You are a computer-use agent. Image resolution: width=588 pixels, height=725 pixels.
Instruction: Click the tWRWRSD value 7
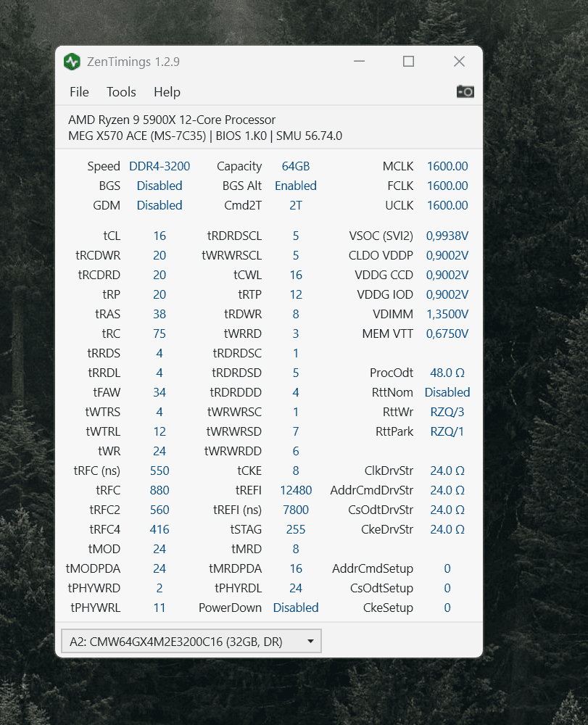pyautogui.click(x=296, y=431)
